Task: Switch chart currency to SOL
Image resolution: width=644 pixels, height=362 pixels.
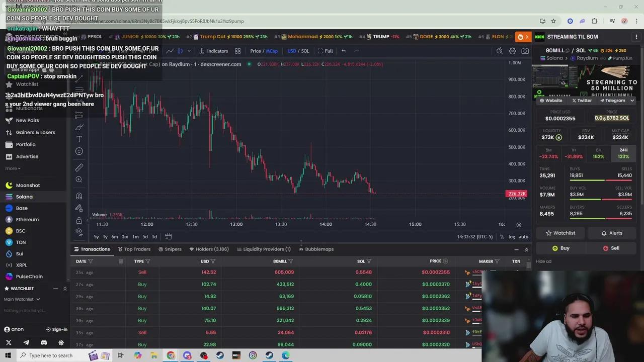Action: point(305,51)
